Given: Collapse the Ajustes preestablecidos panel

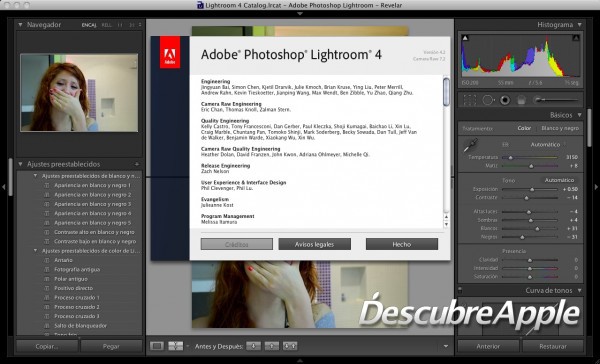Looking at the screenshot, I should tap(20, 164).
